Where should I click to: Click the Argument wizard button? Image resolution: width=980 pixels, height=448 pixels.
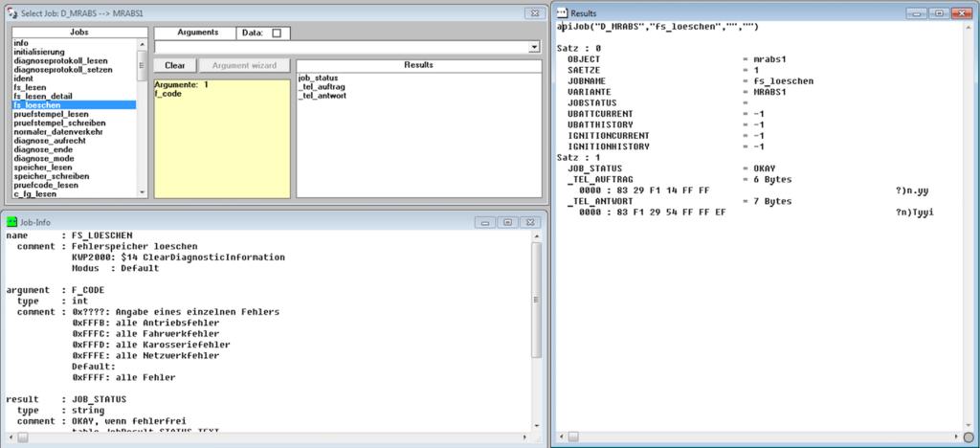(244, 65)
